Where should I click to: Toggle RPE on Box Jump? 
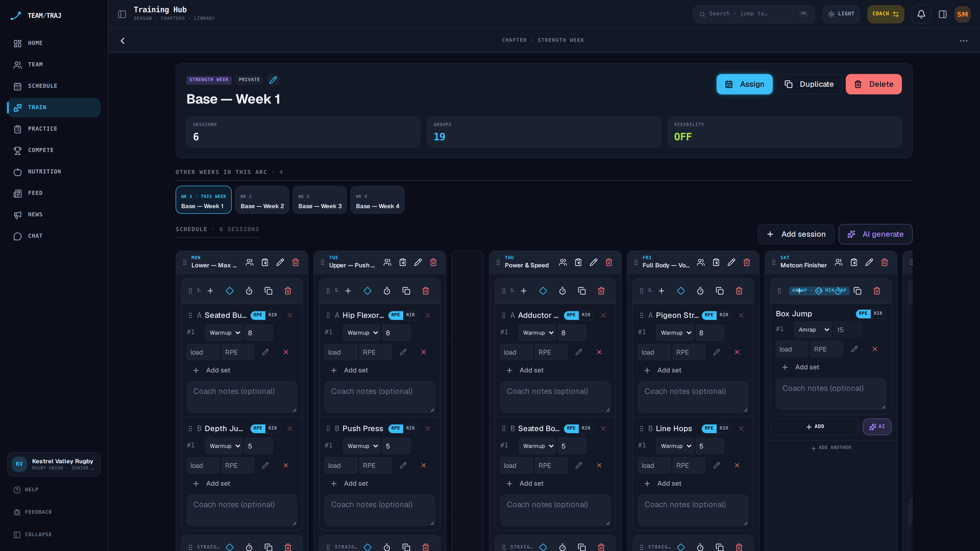pyautogui.click(x=863, y=313)
